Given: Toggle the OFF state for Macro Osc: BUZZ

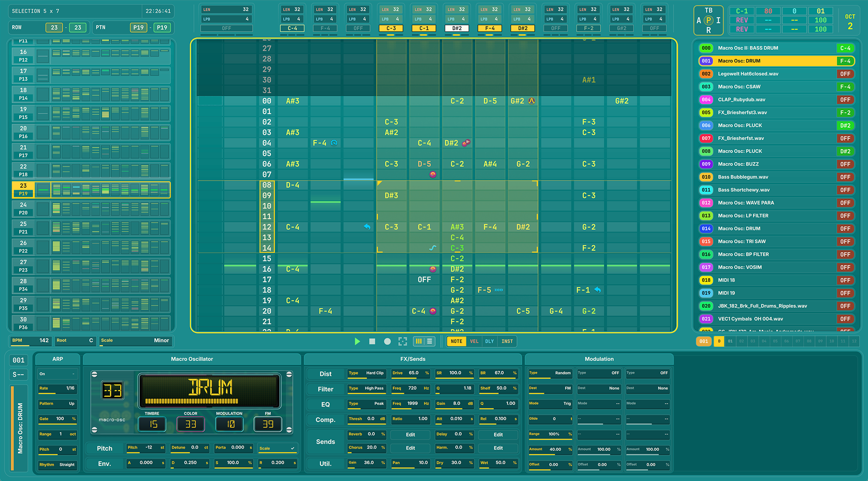Looking at the screenshot, I should (x=845, y=164).
